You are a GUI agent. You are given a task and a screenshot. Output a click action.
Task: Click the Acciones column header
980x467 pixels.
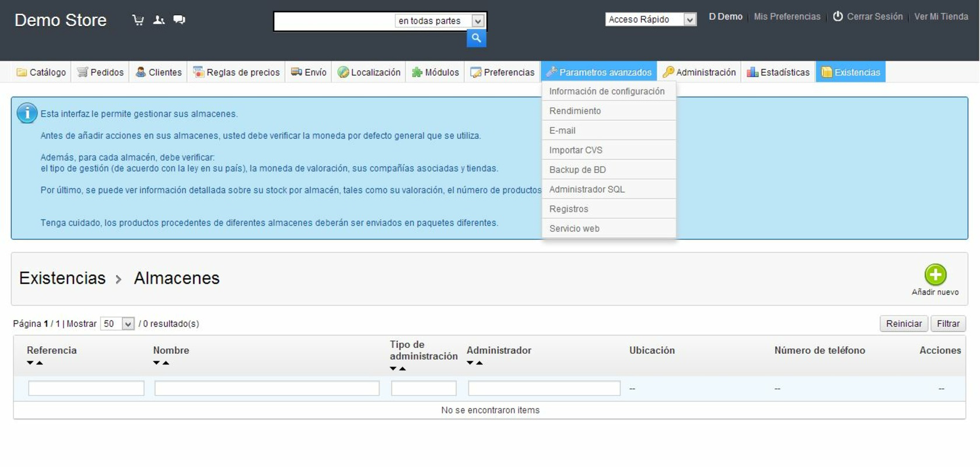(940, 350)
